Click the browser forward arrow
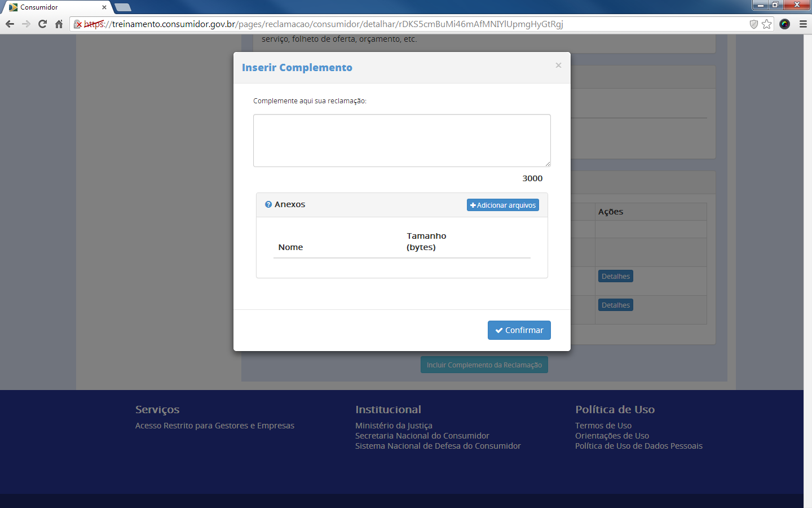Viewport: 812px width, 508px height. pyautogui.click(x=26, y=24)
